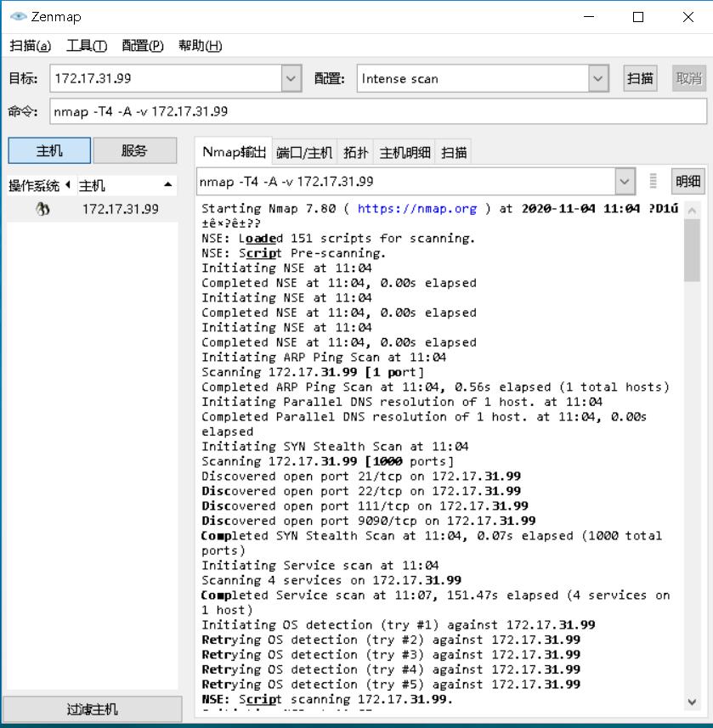Click the 过滤主机 button at bottom left

click(x=91, y=708)
